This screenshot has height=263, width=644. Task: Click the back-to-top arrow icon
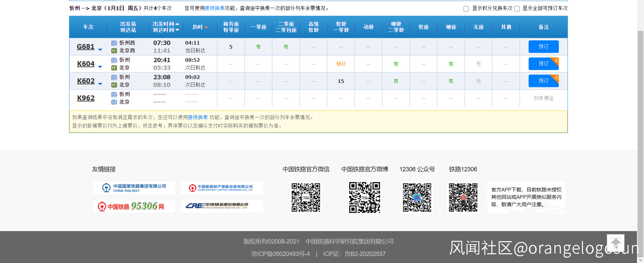615,243
